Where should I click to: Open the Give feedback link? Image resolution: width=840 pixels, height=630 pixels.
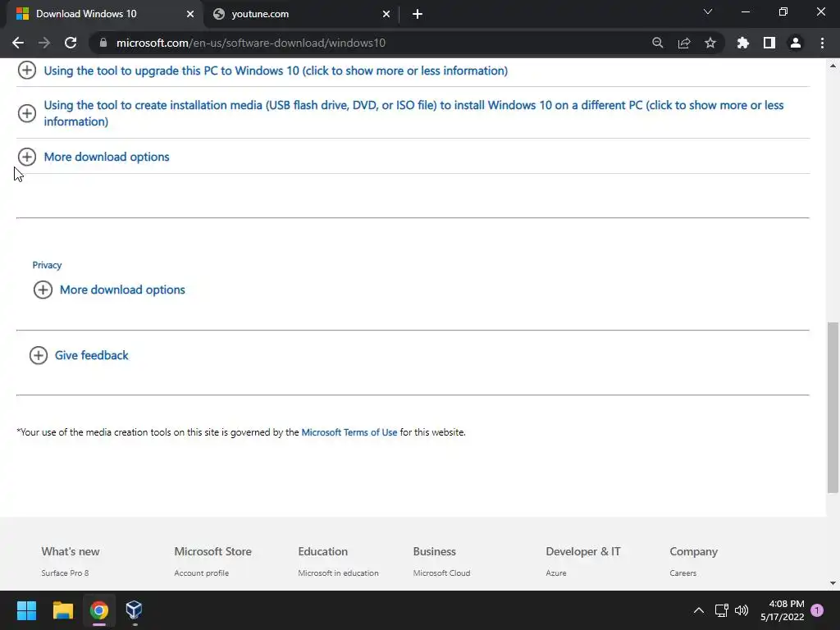92,355
